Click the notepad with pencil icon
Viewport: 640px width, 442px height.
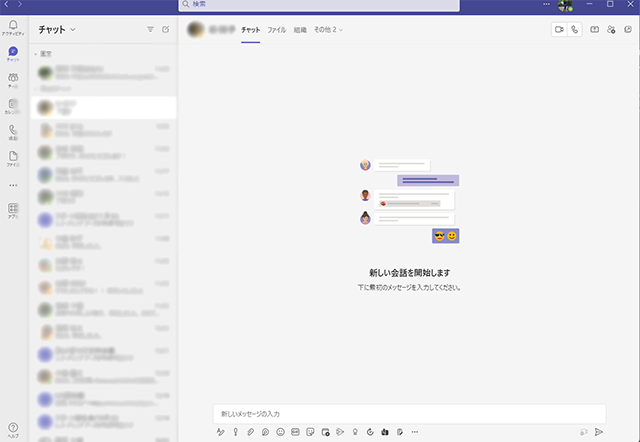tap(400, 432)
